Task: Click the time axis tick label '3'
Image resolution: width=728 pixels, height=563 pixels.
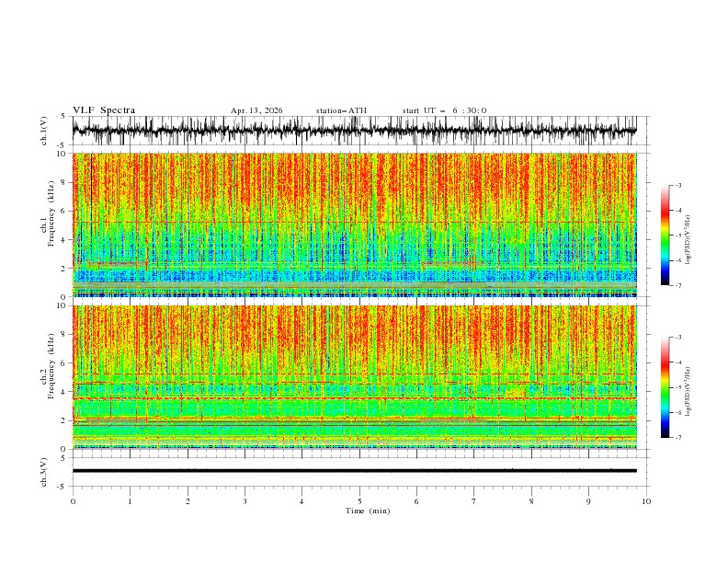Action: coord(245,501)
